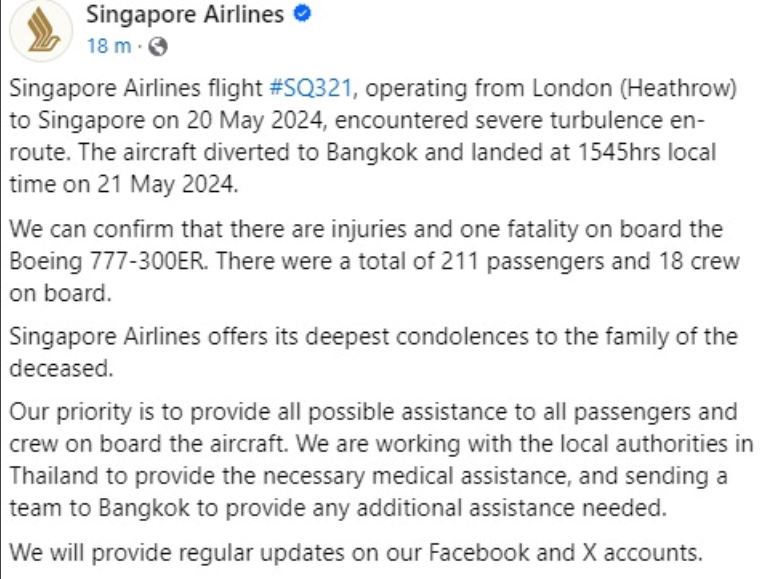
Task: Open the Singapore Airlines profile picture
Action: [41, 29]
